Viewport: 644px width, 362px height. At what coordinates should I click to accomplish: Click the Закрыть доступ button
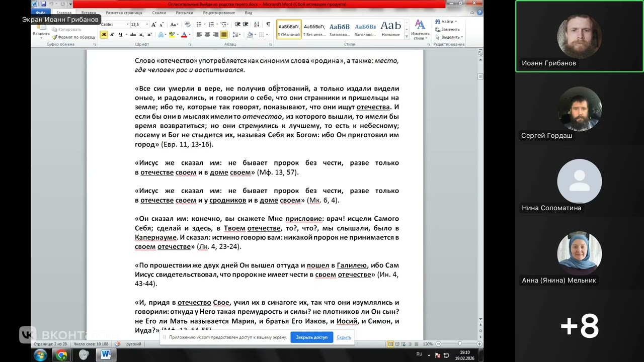[311, 337]
